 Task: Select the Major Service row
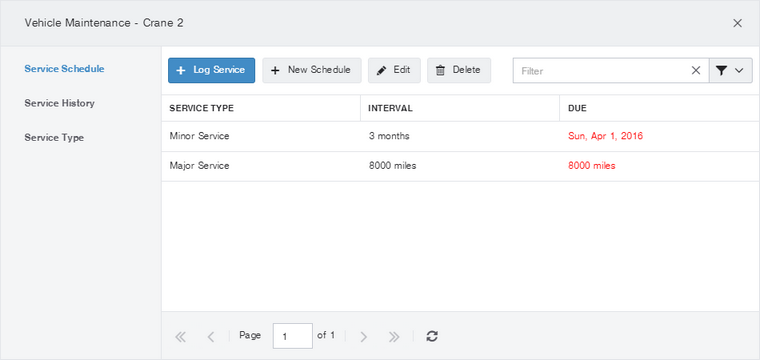(460, 166)
